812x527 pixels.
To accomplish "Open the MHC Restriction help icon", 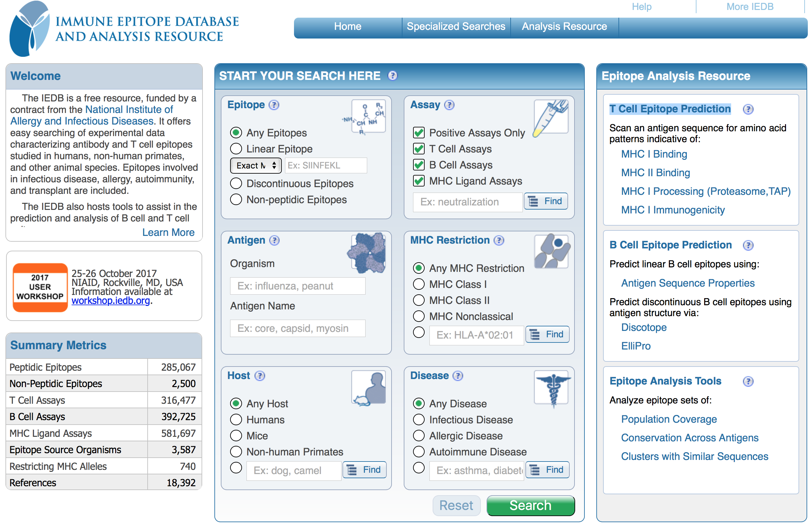I will 499,240.
